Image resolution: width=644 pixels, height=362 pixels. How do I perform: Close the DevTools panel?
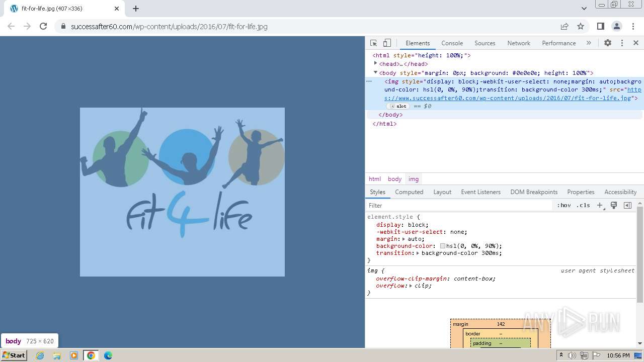pos(636,43)
